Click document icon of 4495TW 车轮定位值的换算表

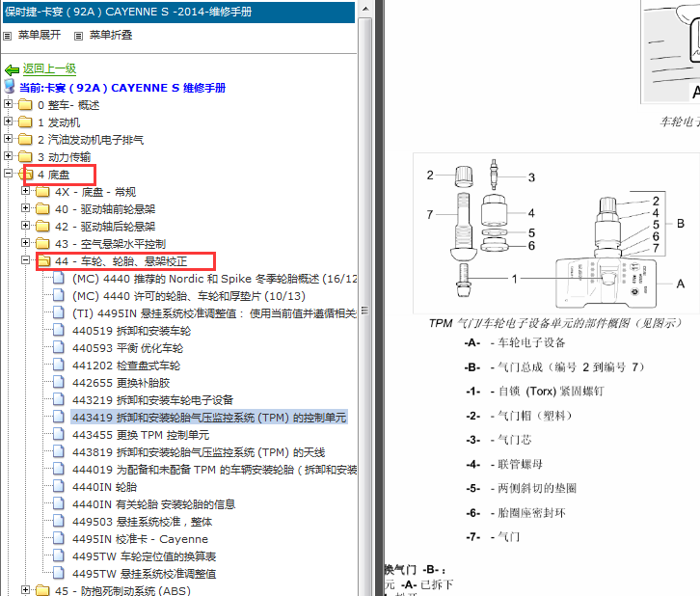tap(59, 555)
